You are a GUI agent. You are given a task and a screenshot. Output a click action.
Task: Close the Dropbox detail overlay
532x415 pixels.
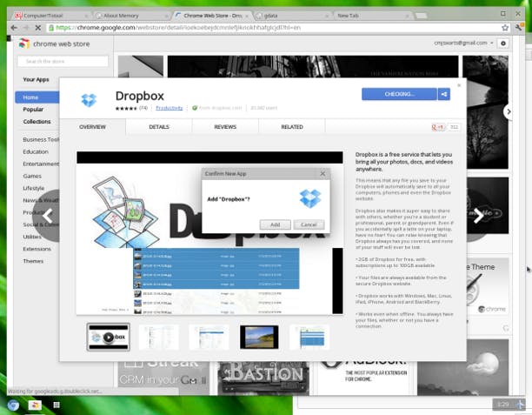(459, 85)
